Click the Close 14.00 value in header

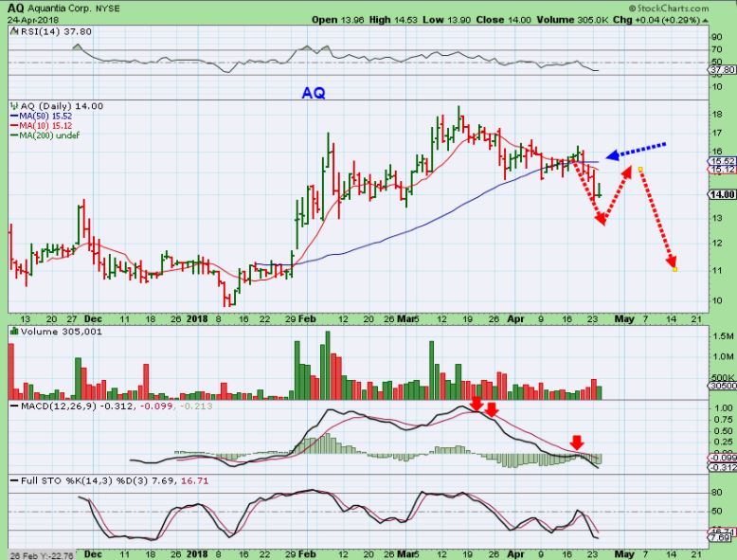click(503, 20)
